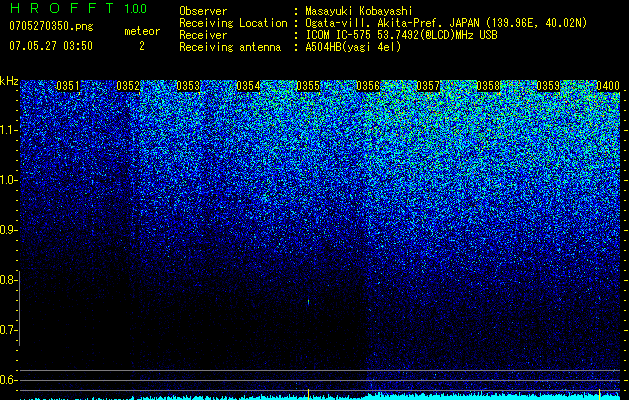Click the 0400 time marker
The width and height of the screenshot is (629, 400).
608,86
